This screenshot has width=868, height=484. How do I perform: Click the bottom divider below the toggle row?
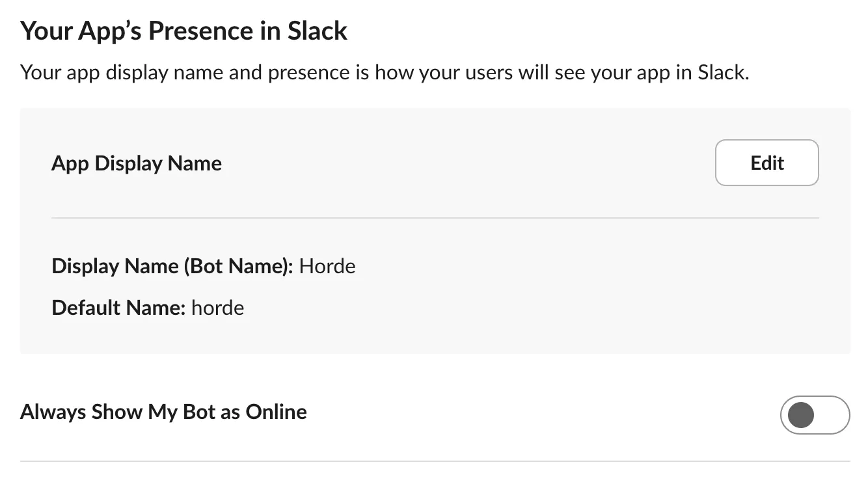click(435, 461)
